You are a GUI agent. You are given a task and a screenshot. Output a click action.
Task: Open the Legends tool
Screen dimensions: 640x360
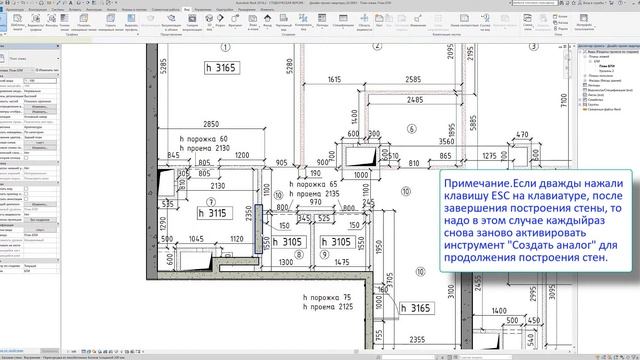[x=322, y=21]
